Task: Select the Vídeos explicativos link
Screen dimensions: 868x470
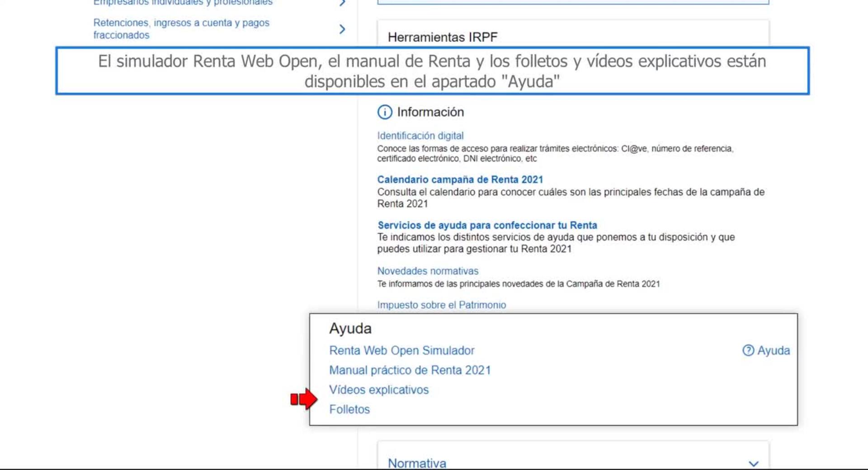Action: [378, 390]
